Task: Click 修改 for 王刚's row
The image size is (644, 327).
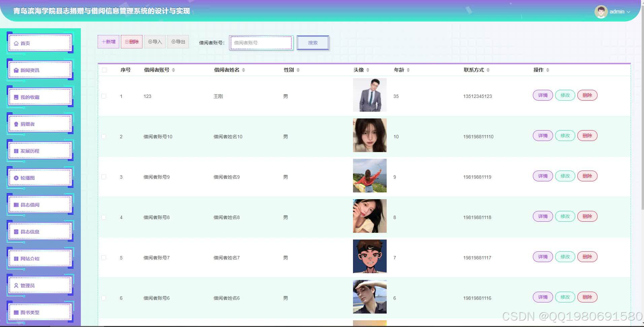Action: pyautogui.click(x=565, y=95)
